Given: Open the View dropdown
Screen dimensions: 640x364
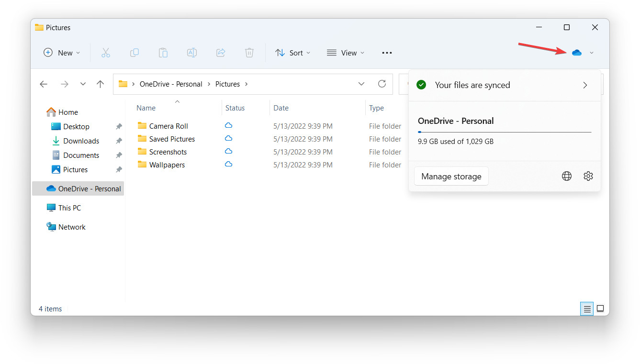Looking at the screenshot, I should click(x=345, y=53).
